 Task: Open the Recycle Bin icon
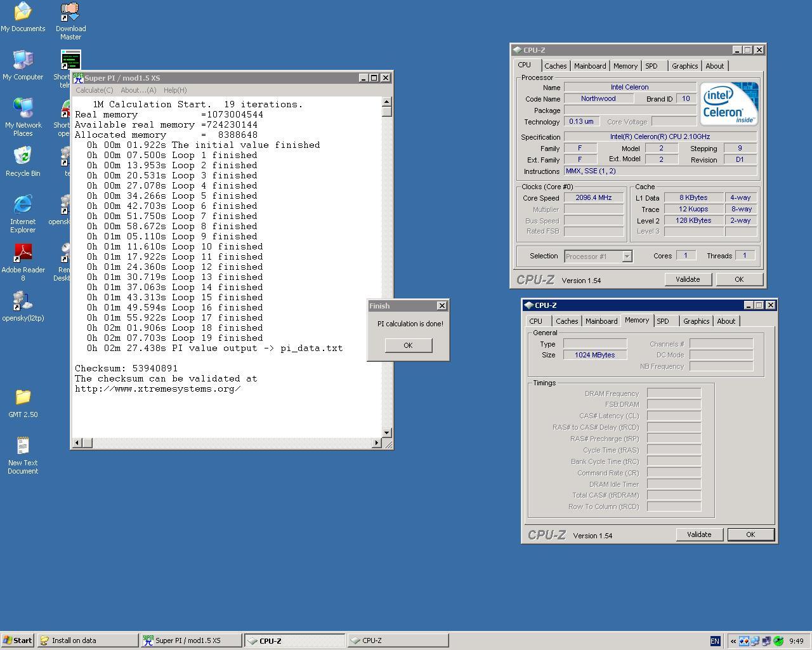(x=23, y=162)
